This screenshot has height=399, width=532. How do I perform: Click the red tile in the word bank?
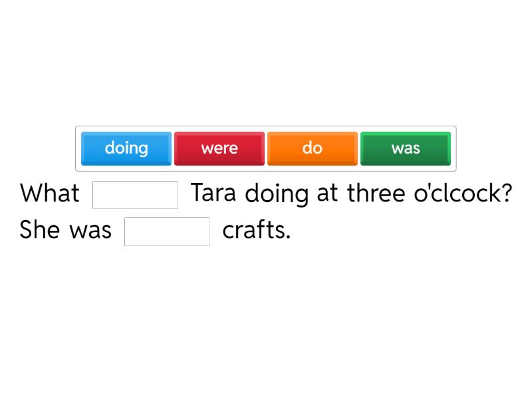(219, 148)
